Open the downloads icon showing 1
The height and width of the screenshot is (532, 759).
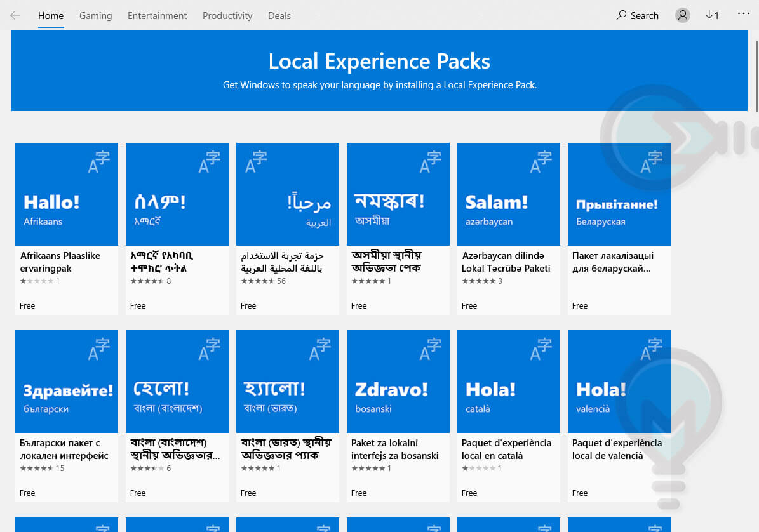pyautogui.click(x=712, y=15)
